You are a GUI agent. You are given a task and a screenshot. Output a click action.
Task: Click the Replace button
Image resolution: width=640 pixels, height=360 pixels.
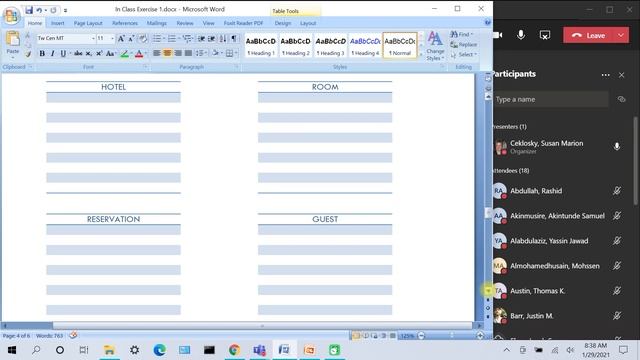click(464, 44)
